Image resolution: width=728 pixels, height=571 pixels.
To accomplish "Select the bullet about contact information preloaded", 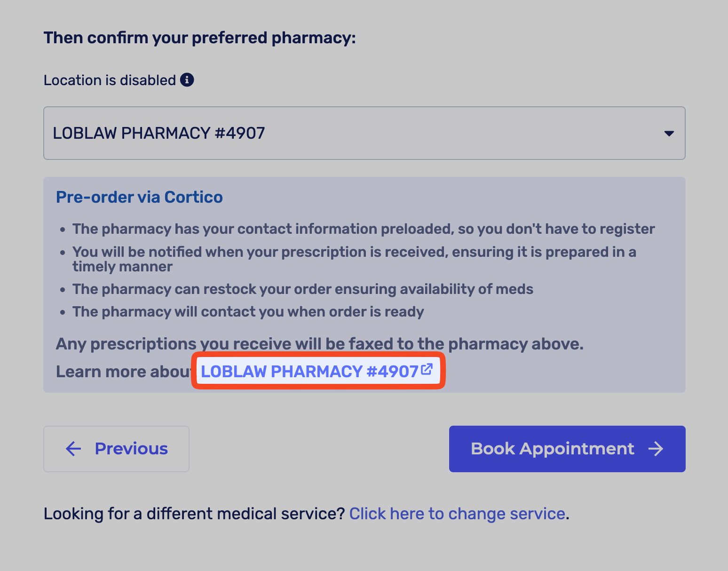I will pyautogui.click(x=363, y=229).
